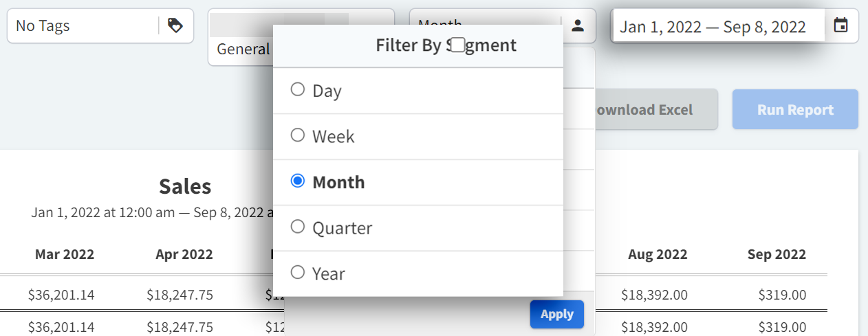Click the tag icon beside No Tags
The height and width of the screenshot is (336, 868).
[x=175, y=26]
